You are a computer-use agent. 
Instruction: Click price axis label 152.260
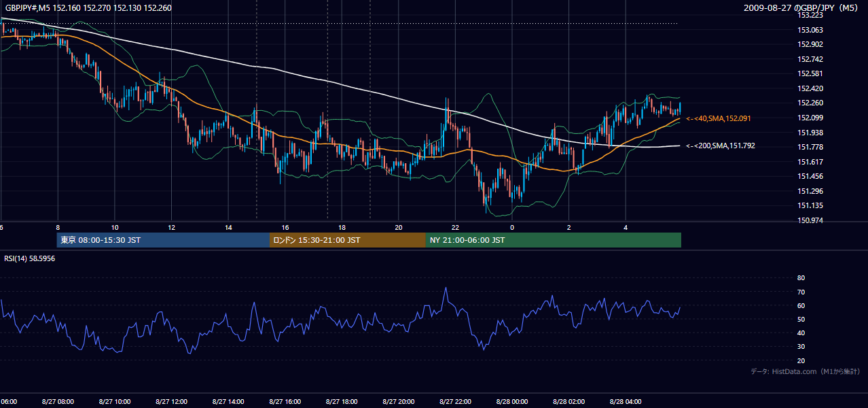pos(810,103)
